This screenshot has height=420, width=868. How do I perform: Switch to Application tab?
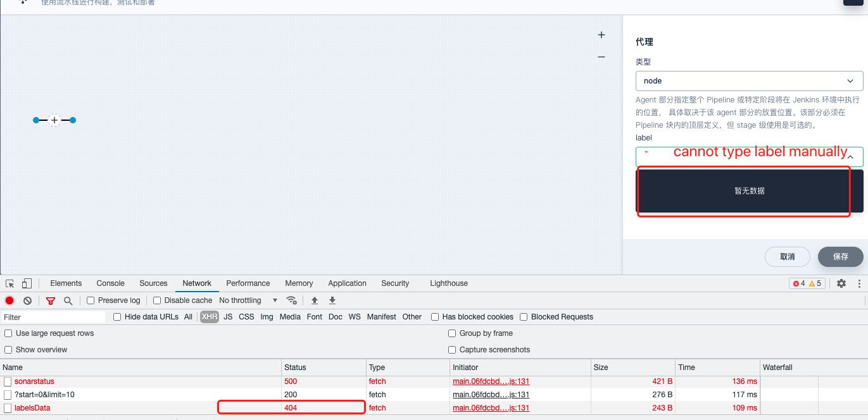pyautogui.click(x=347, y=283)
